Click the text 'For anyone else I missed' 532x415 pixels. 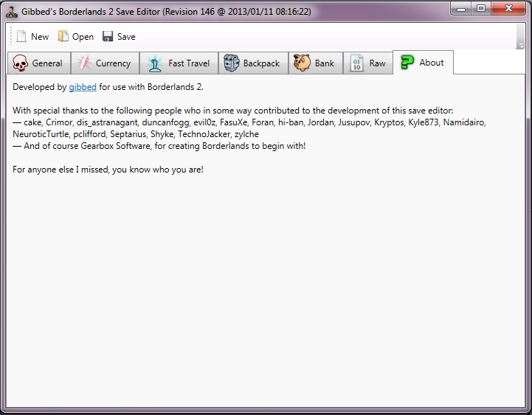(x=61, y=170)
